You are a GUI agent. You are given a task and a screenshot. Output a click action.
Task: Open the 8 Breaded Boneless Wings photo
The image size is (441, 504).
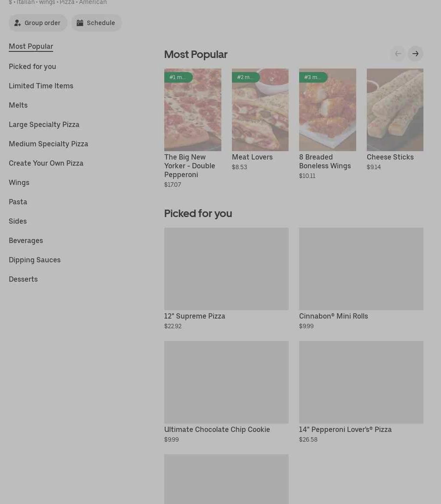coord(328,109)
